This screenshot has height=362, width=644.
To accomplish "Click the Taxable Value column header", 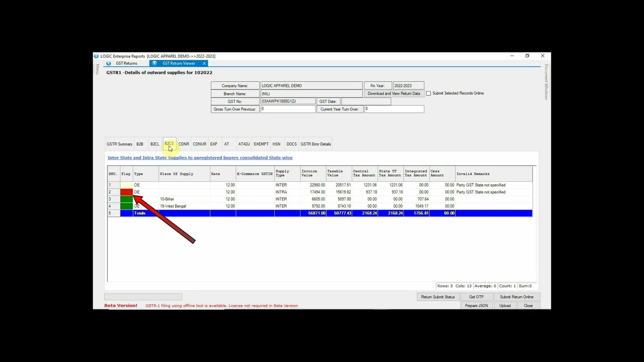I will coord(339,174).
